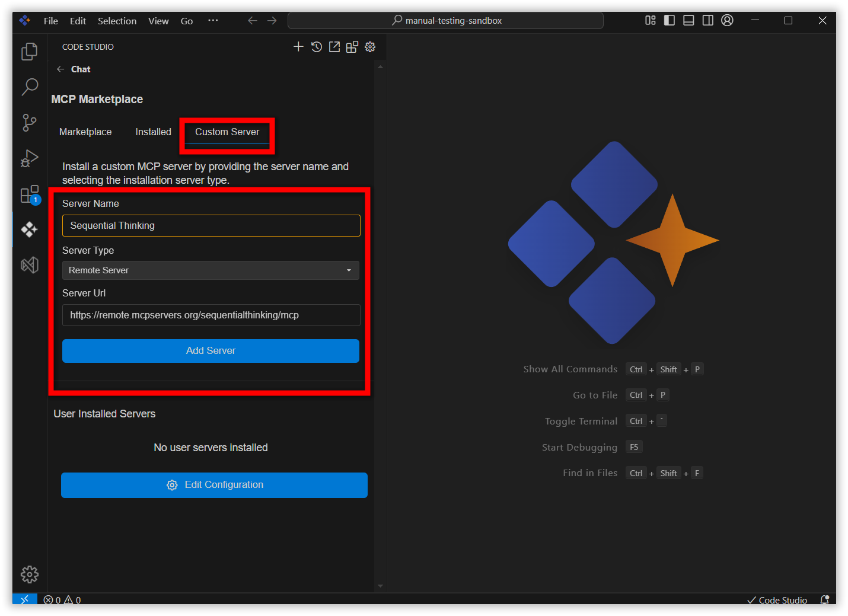
Task: Open the Edit menu
Action: [x=78, y=21]
